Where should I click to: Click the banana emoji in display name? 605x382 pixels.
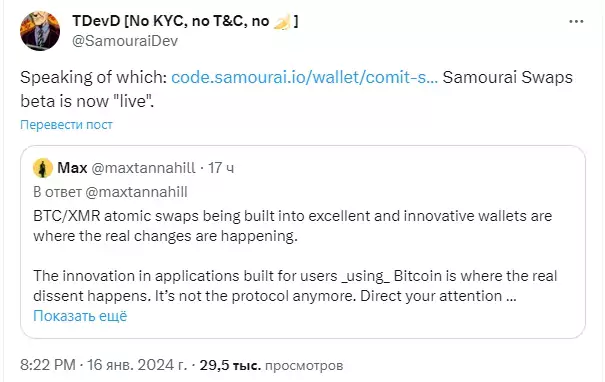pos(282,22)
